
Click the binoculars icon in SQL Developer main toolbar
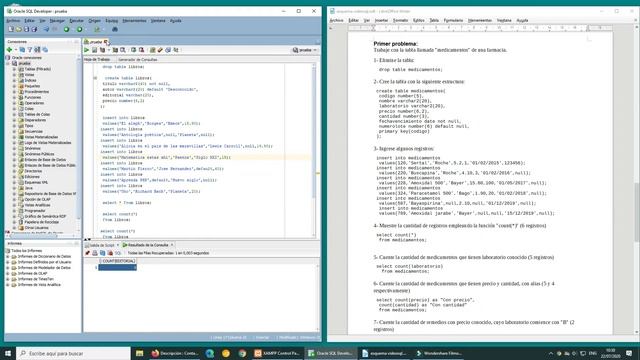click(115, 29)
